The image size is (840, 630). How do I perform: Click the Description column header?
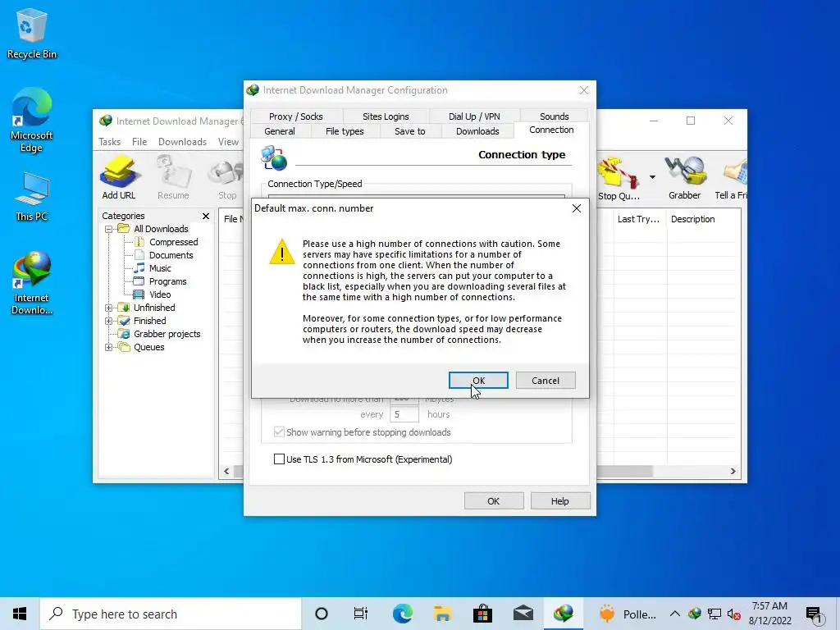click(x=692, y=219)
